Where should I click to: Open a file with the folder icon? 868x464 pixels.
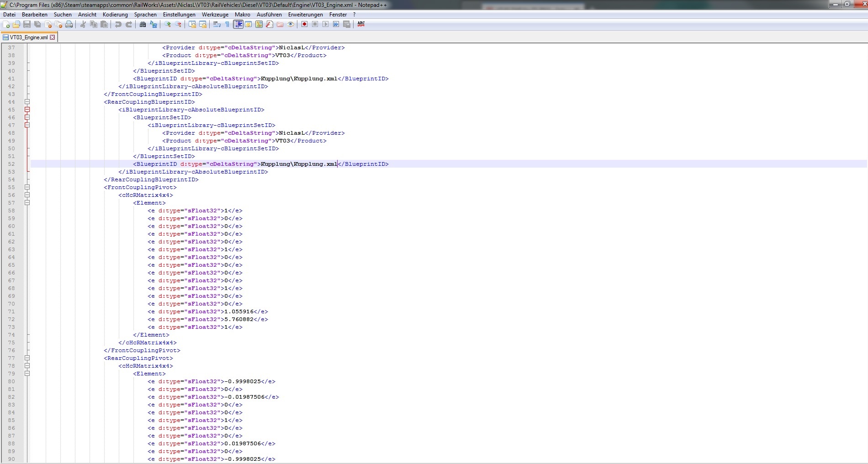tap(16, 24)
